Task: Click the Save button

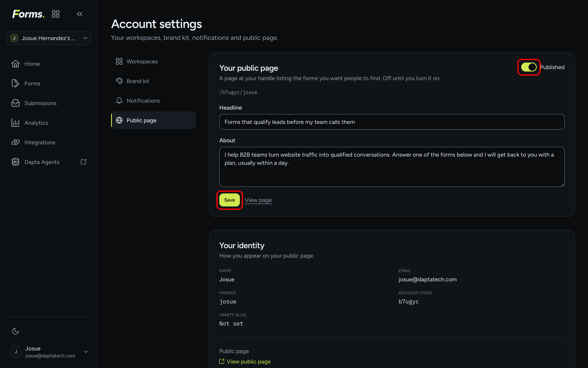Action: (229, 200)
